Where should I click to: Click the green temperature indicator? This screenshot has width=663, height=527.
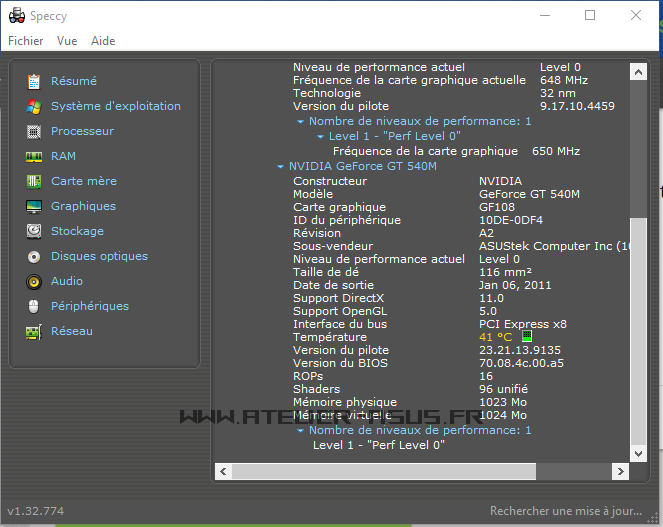tap(526, 337)
